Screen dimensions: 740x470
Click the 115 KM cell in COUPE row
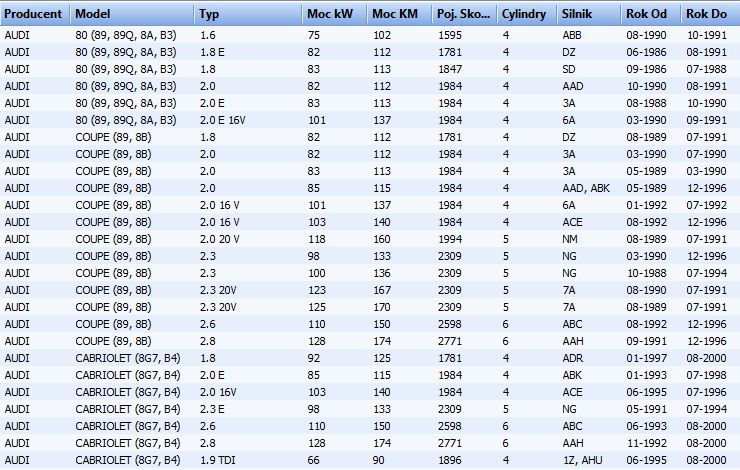click(382, 188)
